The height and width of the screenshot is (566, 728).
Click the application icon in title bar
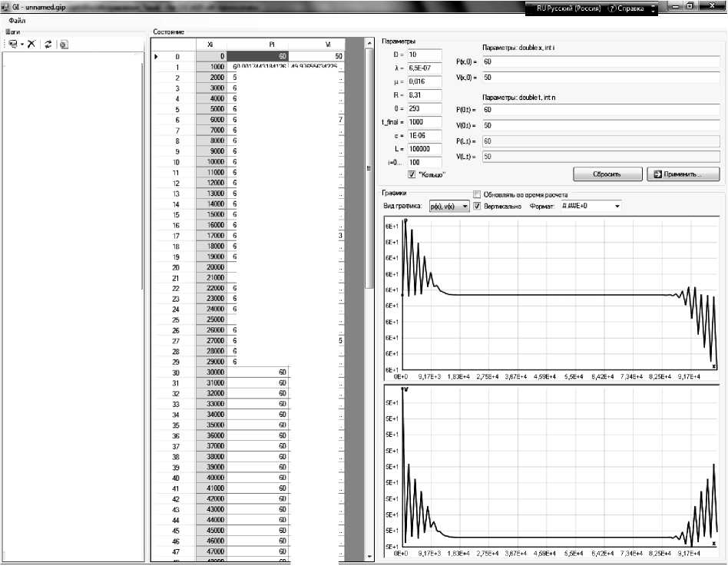[5, 6]
